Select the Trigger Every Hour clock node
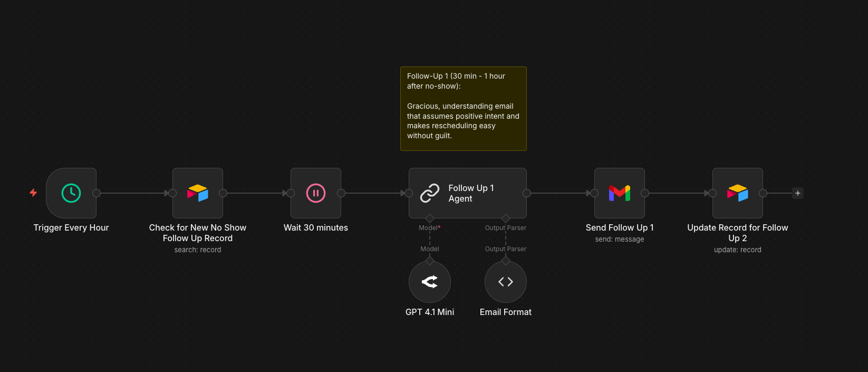Screen dimensions: 868x372 71,193
